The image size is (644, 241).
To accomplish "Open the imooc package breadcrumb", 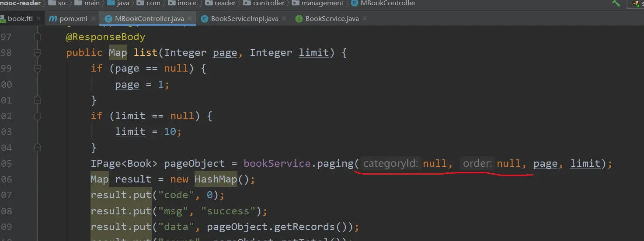I will tap(183, 3).
